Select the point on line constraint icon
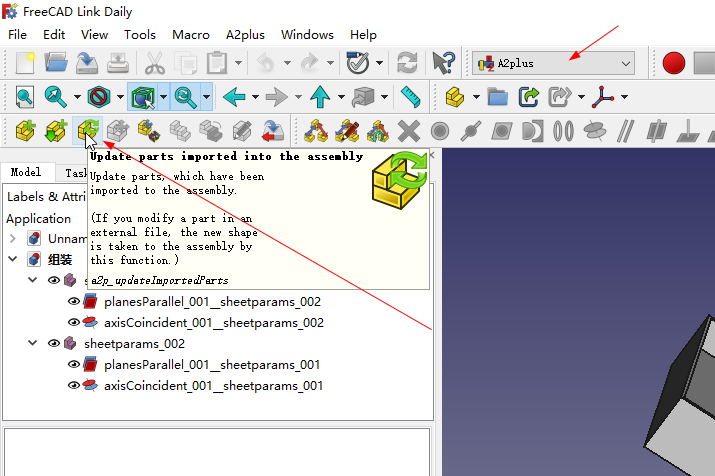Viewport: 715px width, 476px height. point(471,131)
